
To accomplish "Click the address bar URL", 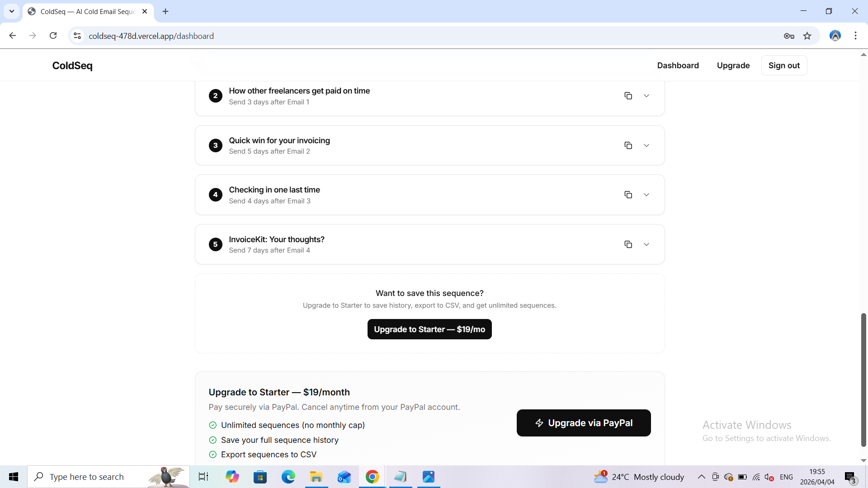I will coord(151,36).
